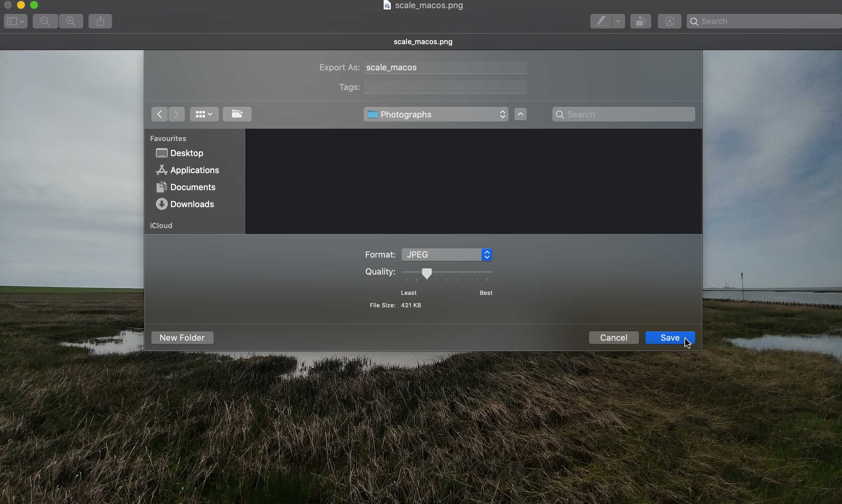Screen dimensions: 842x504
Task: Select Desktop from Favourites sidebar
Action: 186,153
